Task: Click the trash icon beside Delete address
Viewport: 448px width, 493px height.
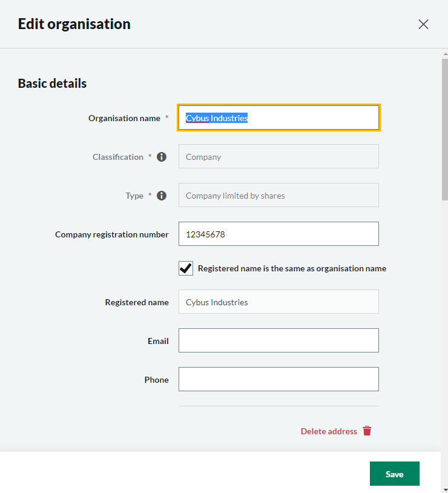Action: coord(367,431)
